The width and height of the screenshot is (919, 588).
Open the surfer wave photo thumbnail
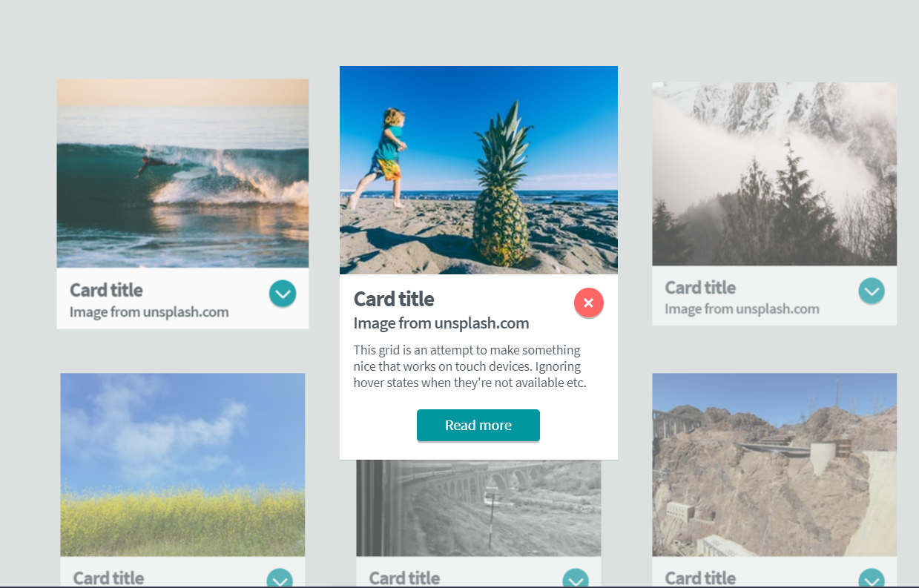pos(182,173)
